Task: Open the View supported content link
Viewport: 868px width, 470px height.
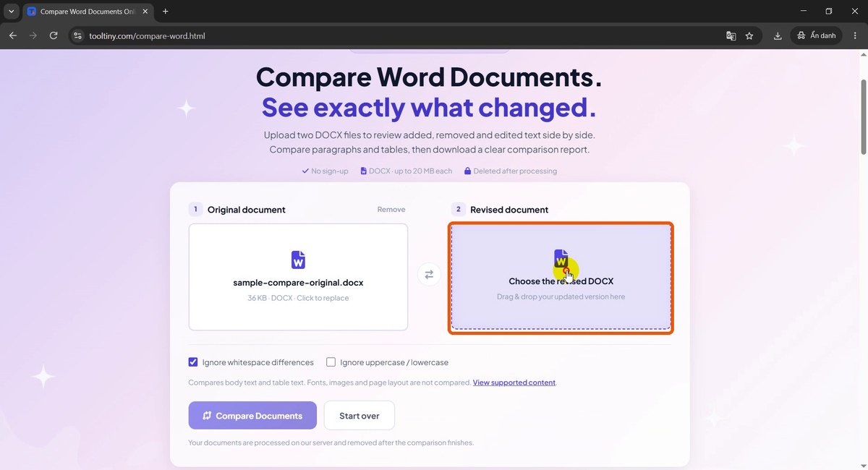Action: tap(514, 383)
